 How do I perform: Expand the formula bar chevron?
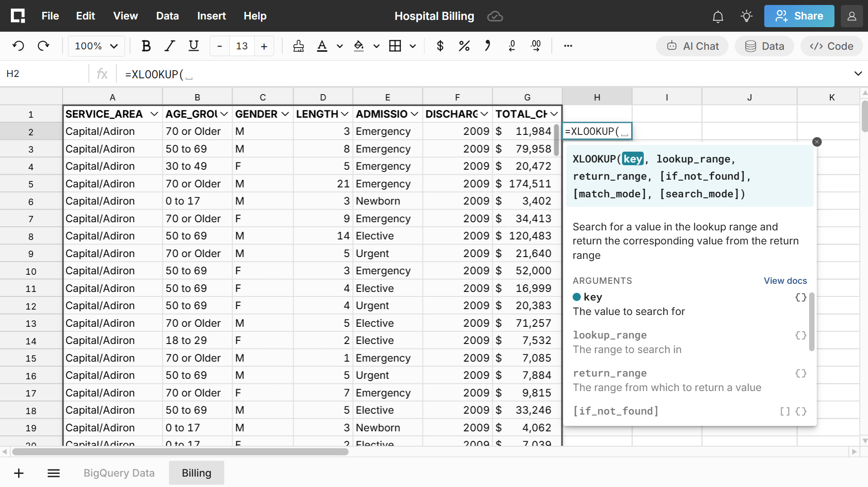858,74
